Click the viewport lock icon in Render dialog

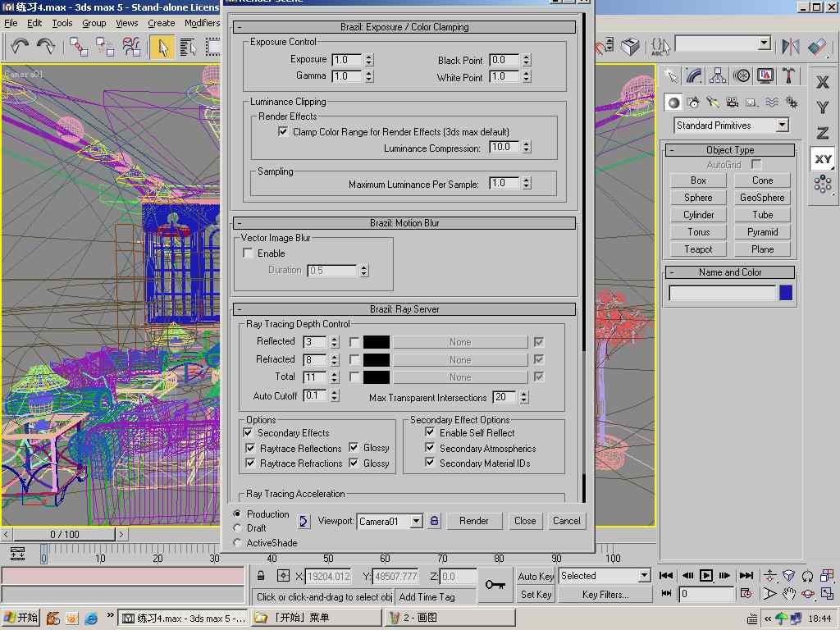pos(434,521)
